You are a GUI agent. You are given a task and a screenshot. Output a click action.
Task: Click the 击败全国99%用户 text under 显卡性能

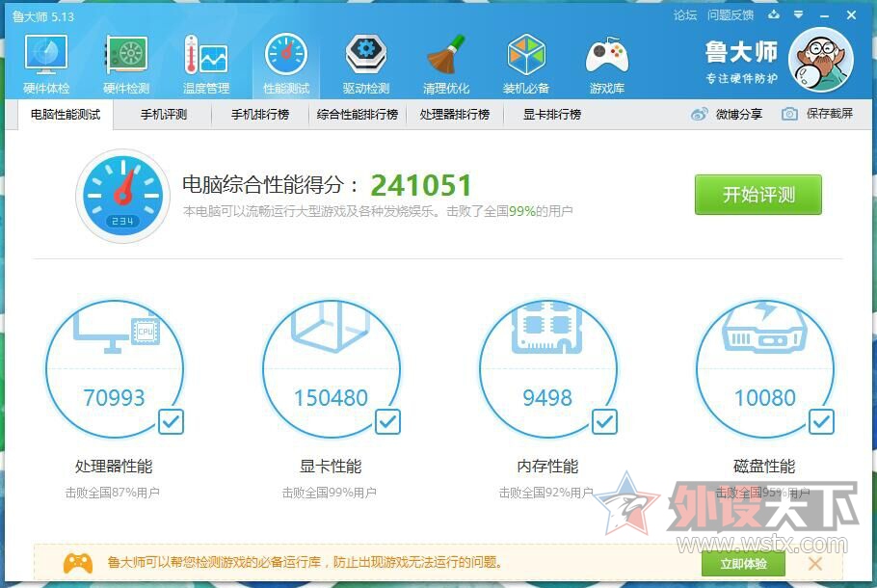330,493
